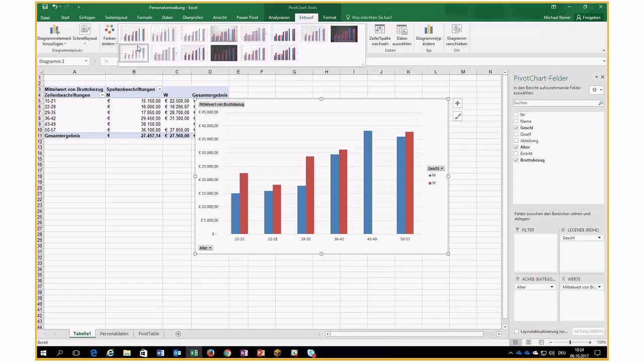Open the Datei tab
Screen dimensions: 644x362
45,18
